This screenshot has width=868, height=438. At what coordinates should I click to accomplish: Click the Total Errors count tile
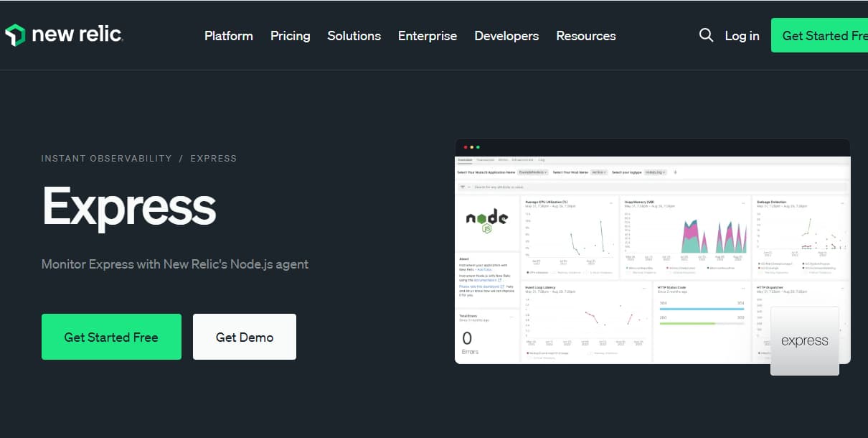[x=486, y=335]
